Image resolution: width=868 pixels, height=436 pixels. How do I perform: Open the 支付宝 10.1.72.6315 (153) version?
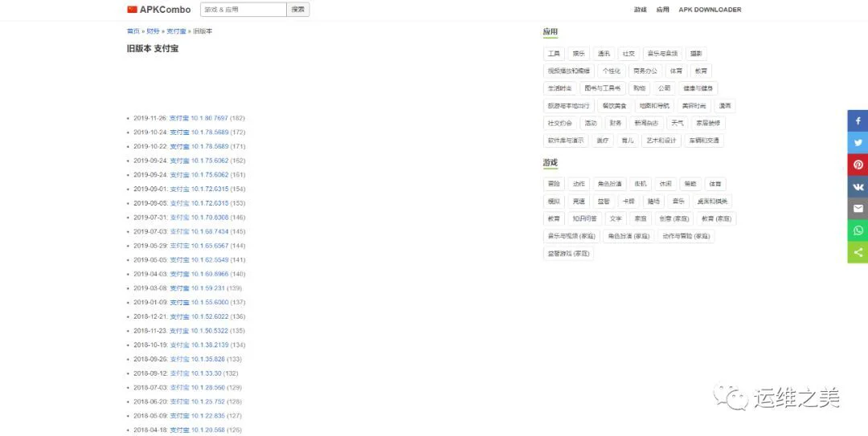(x=199, y=204)
